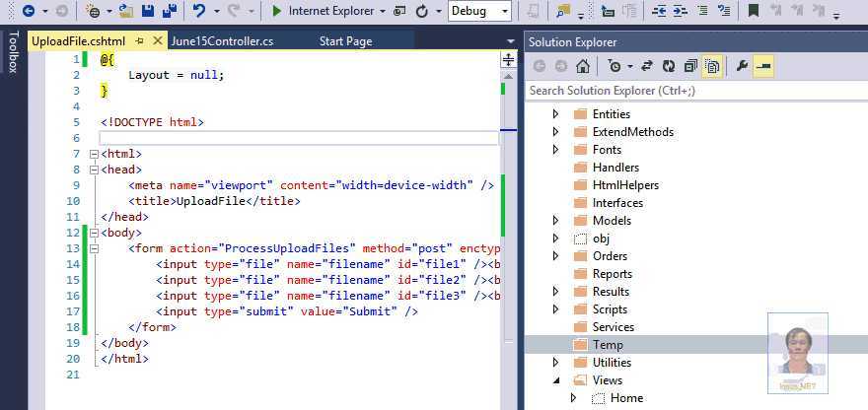Sync with the active document
Viewport: 868px width, 410px height.
[647, 66]
